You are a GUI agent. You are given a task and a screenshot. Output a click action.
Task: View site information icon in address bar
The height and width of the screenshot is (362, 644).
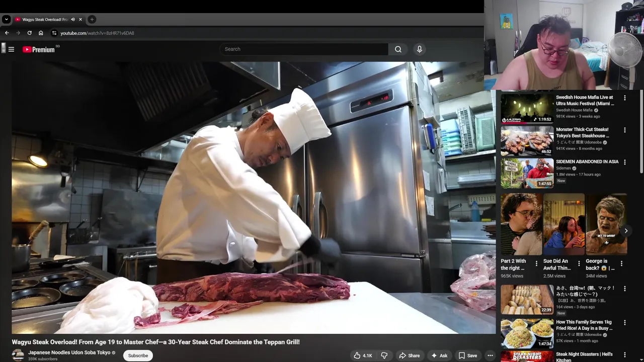[x=54, y=33]
